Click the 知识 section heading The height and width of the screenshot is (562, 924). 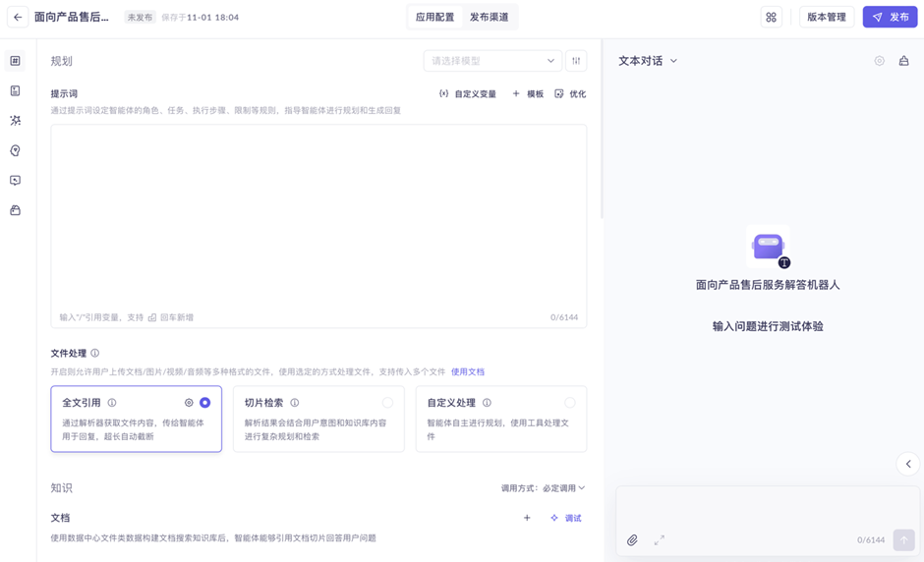click(61, 487)
